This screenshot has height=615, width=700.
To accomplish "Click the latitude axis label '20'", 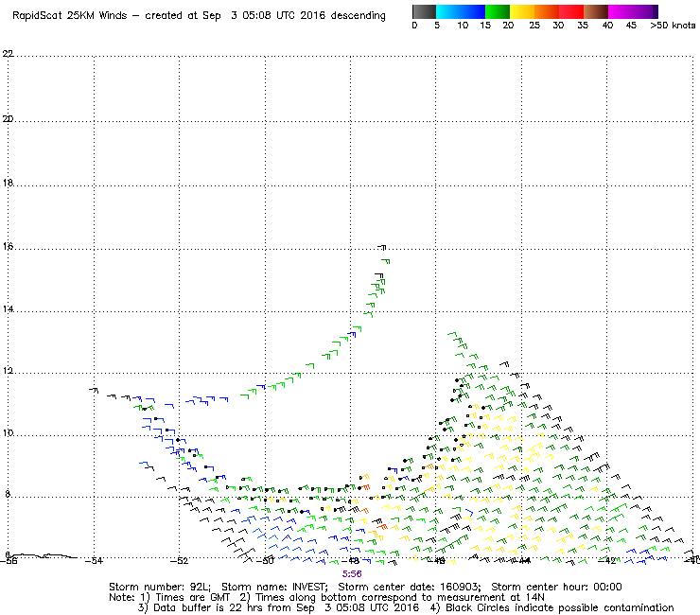I will [8, 119].
